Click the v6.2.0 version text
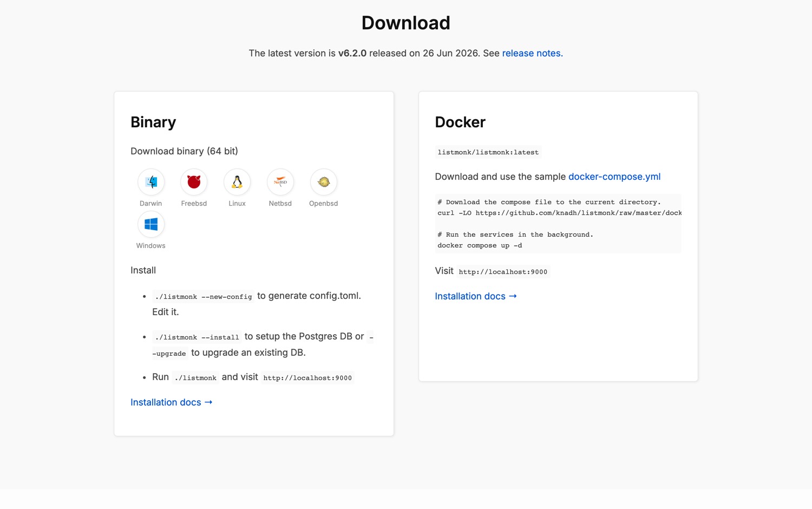The width and height of the screenshot is (812, 509). click(352, 53)
